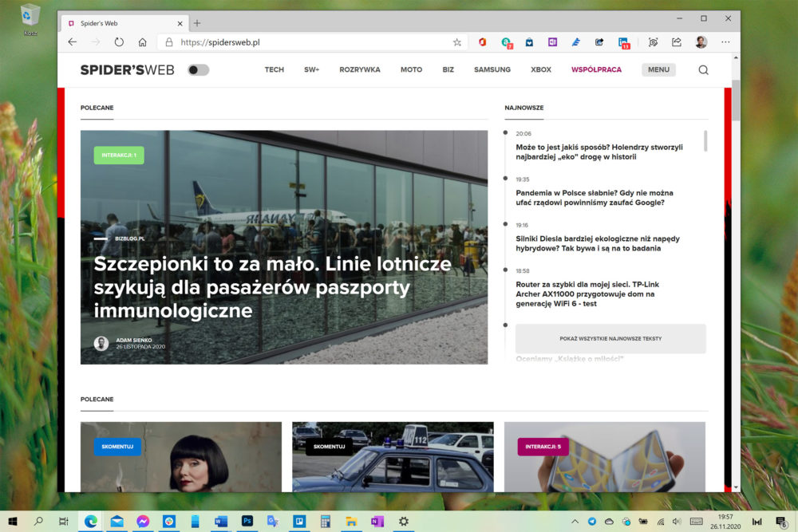The image size is (798, 532).
Task: Open Messenger from the taskbar
Action: [143, 522]
